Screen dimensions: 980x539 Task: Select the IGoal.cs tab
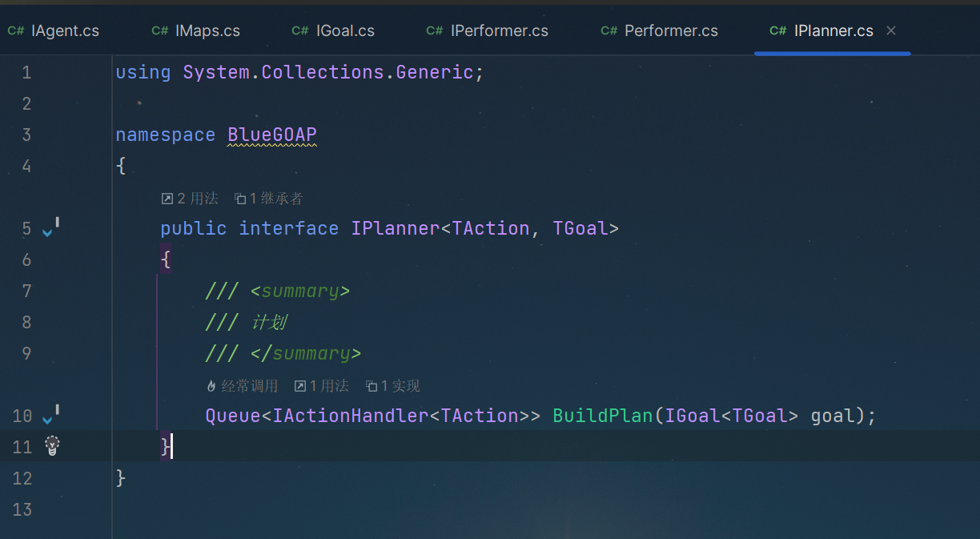point(333,31)
